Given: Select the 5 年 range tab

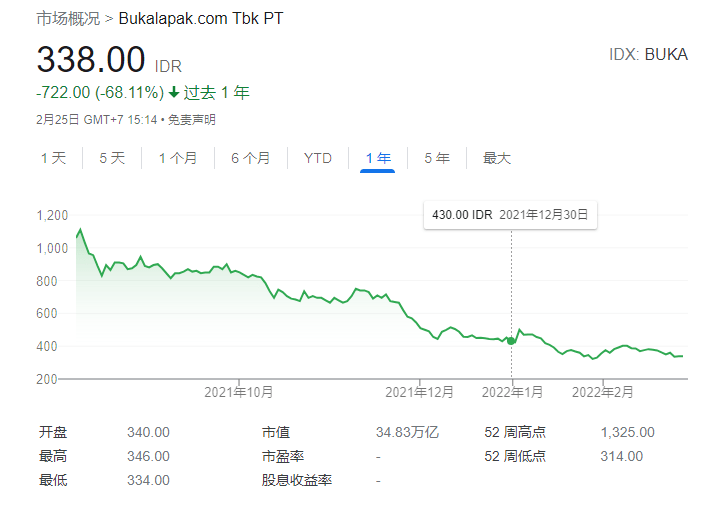Looking at the screenshot, I should tap(437, 158).
